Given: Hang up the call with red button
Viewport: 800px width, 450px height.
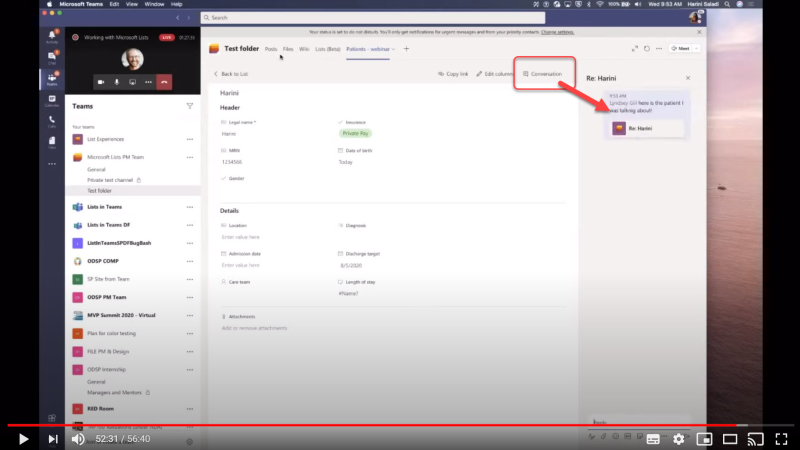Looking at the screenshot, I should [164, 82].
